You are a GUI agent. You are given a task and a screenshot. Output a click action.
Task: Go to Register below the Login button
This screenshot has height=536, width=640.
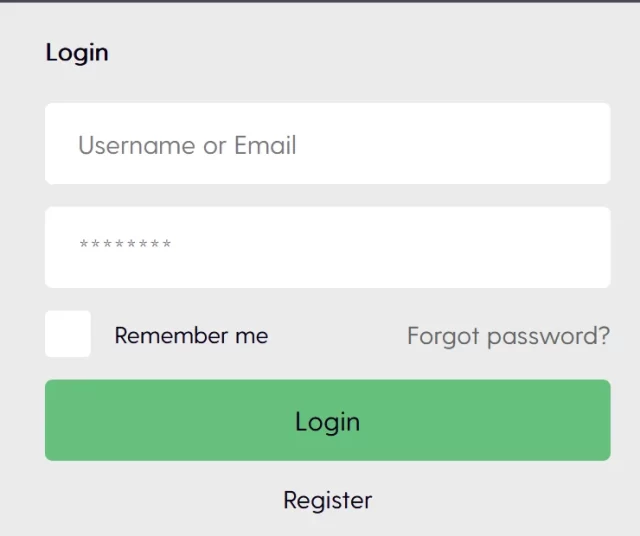click(327, 499)
